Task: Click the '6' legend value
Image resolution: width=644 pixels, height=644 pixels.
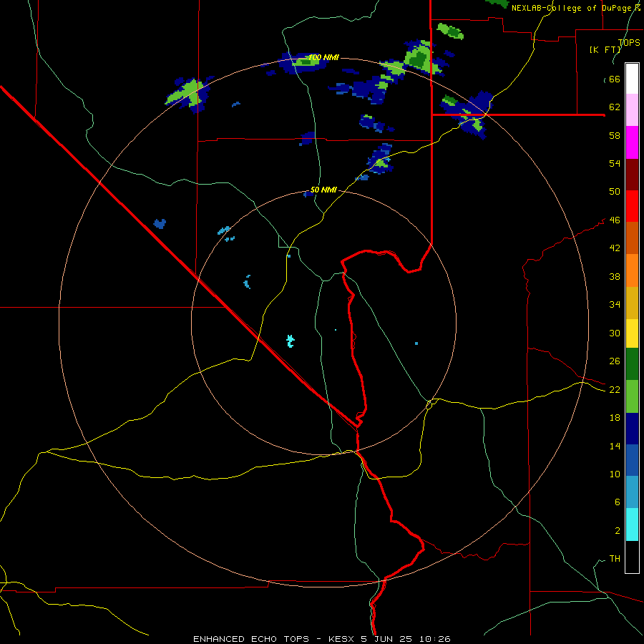Action: click(x=617, y=502)
